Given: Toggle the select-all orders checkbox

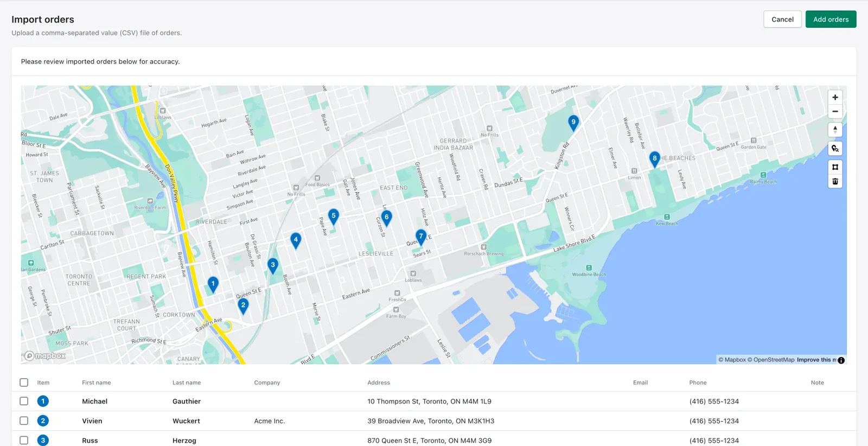Looking at the screenshot, I should coord(24,383).
